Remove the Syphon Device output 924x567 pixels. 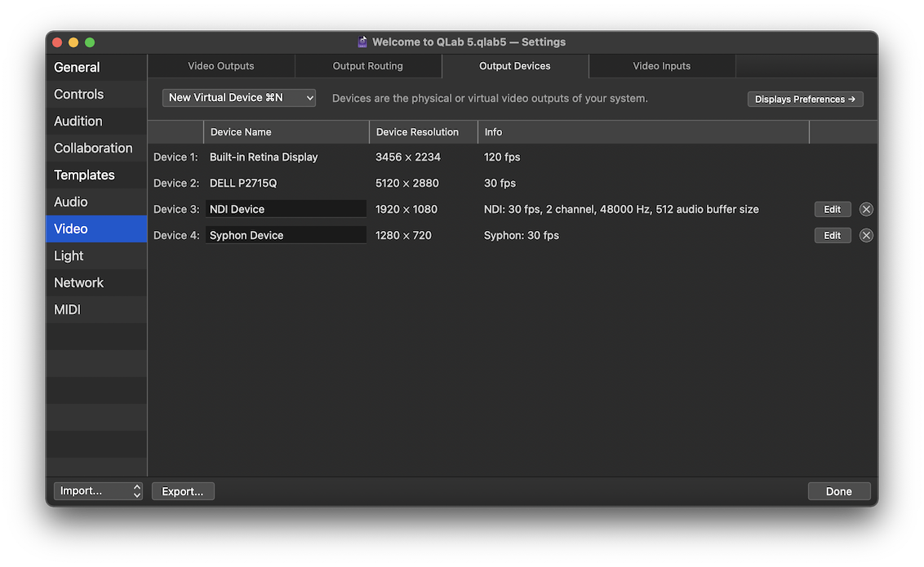tap(866, 235)
